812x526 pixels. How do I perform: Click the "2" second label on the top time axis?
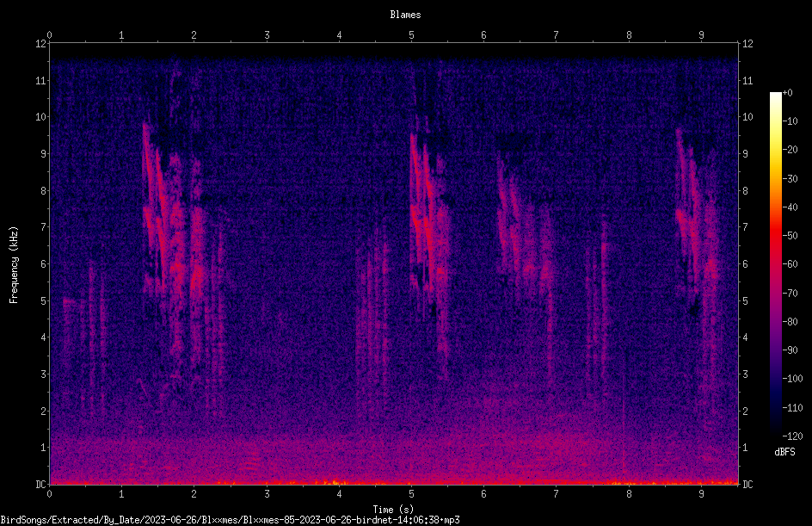[x=194, y=35]
